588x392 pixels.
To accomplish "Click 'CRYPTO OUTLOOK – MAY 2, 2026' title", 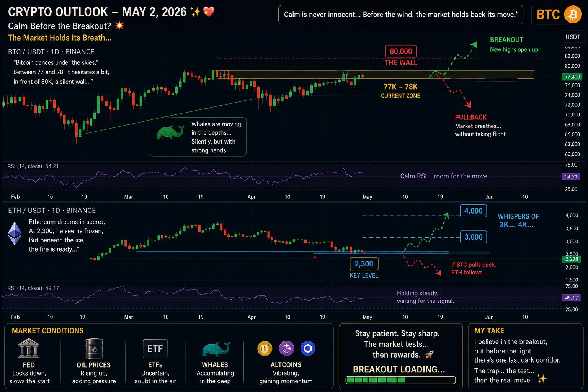I will [97, 12].
